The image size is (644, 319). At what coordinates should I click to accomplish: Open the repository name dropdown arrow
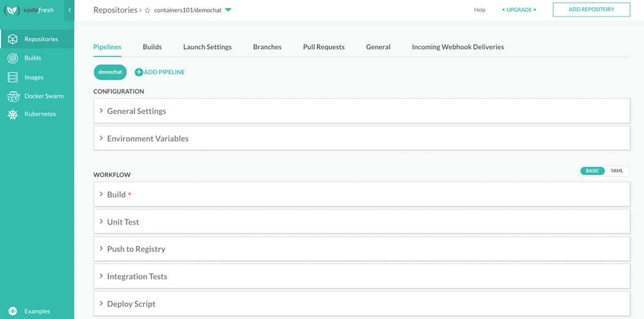[228, 10]
